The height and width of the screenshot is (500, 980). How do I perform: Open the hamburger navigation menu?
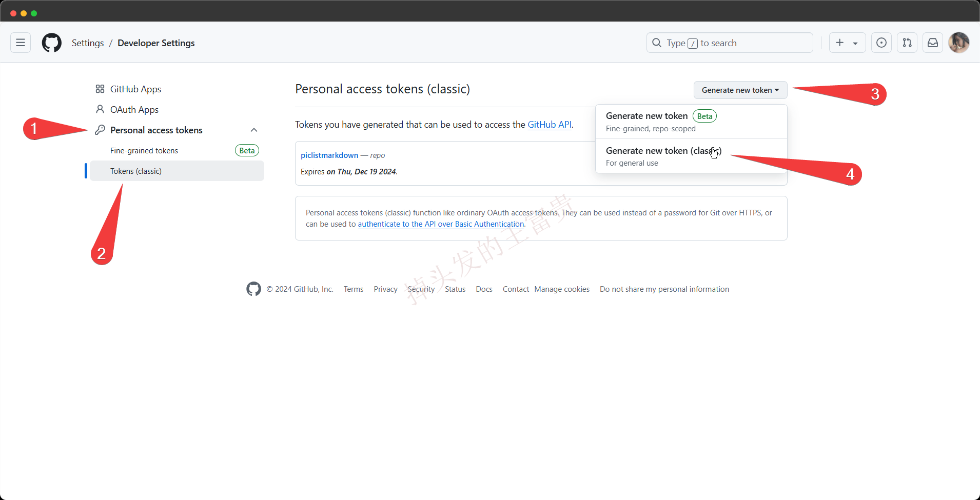pyautogui.click(x=21, y=43)
